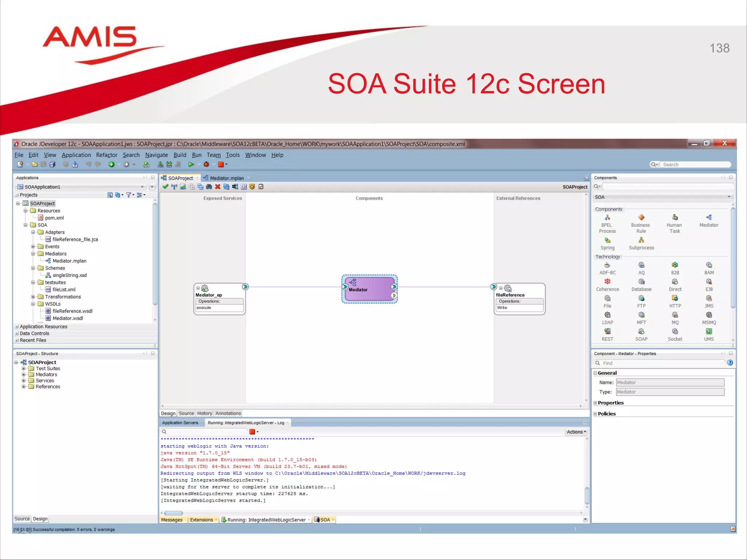Open the SOAApplication1 application dropdown
Viewport: 747px width, 560px height.
tap(142, 187)
